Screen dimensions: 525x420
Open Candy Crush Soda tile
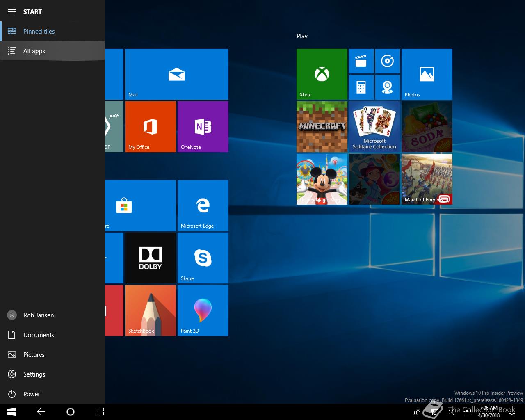(427, 127)
